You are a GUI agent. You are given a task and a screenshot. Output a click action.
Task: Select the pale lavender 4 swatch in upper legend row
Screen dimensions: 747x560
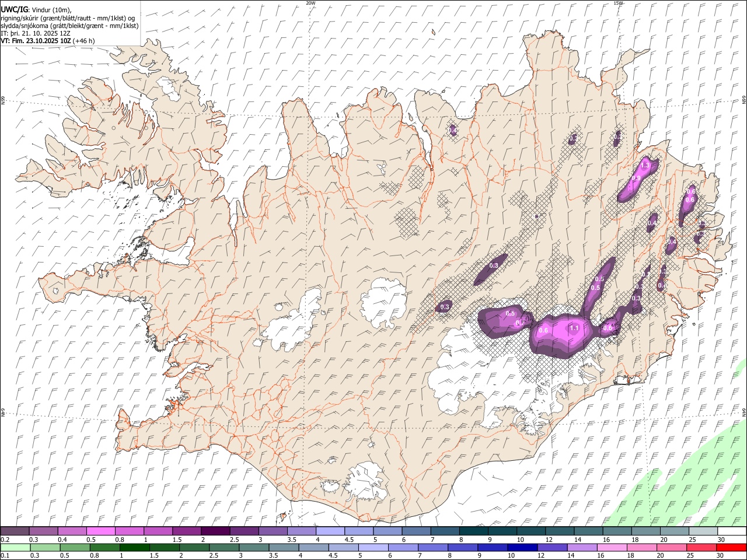pos(330,531)
